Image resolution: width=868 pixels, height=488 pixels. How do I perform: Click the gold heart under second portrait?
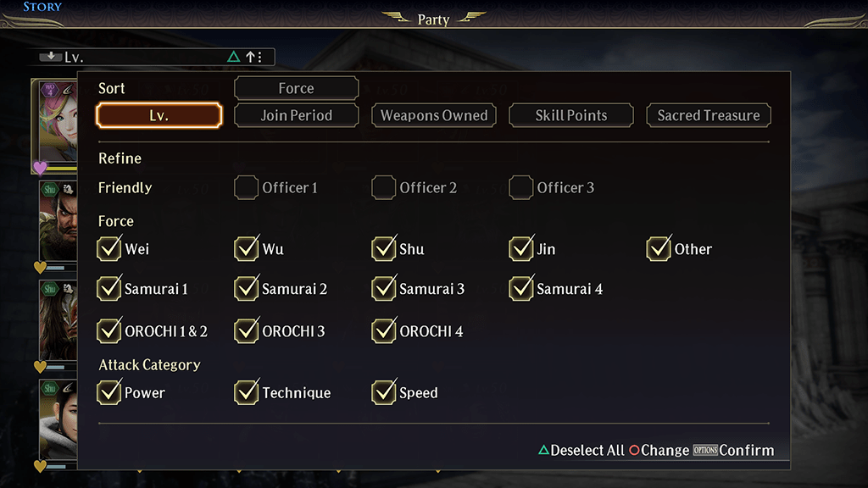(40, 268)
